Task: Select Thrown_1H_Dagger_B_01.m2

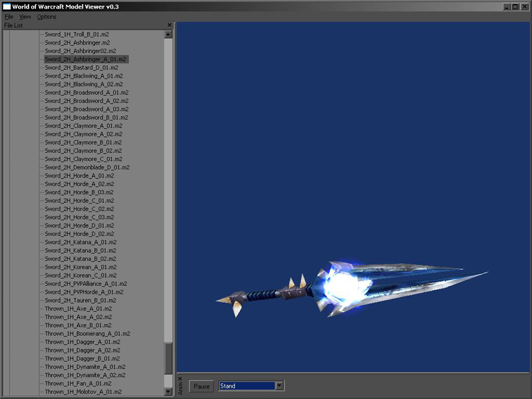Action: (x=82, y=358)
